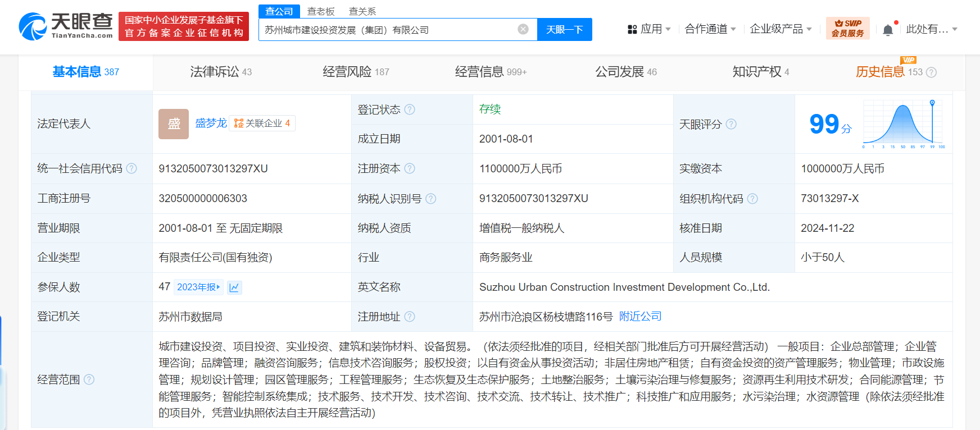Open the 附近公司 link
980x430 pixels.
click(640, 317)
